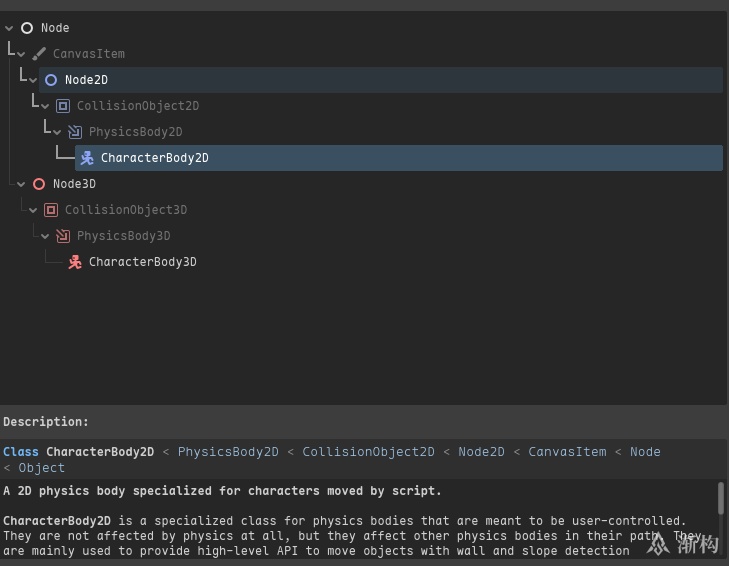Click the blue circle Node2D icon
Screen dimensions: 729x566
click(x=51, y=80)
